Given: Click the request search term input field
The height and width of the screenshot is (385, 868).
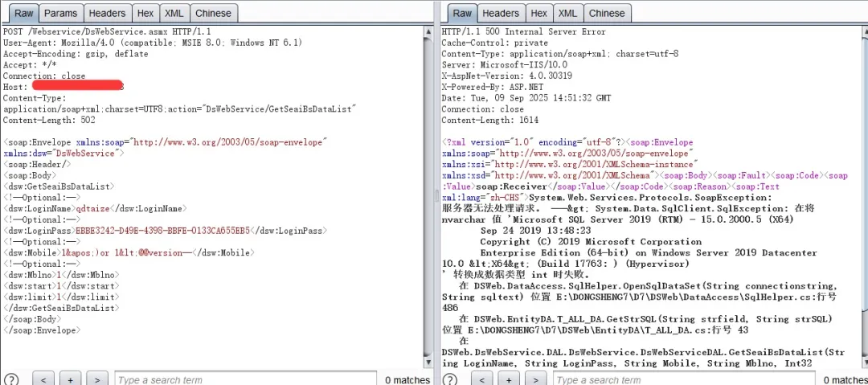Looking at the screenshot, I should click(x=244, y=379).
